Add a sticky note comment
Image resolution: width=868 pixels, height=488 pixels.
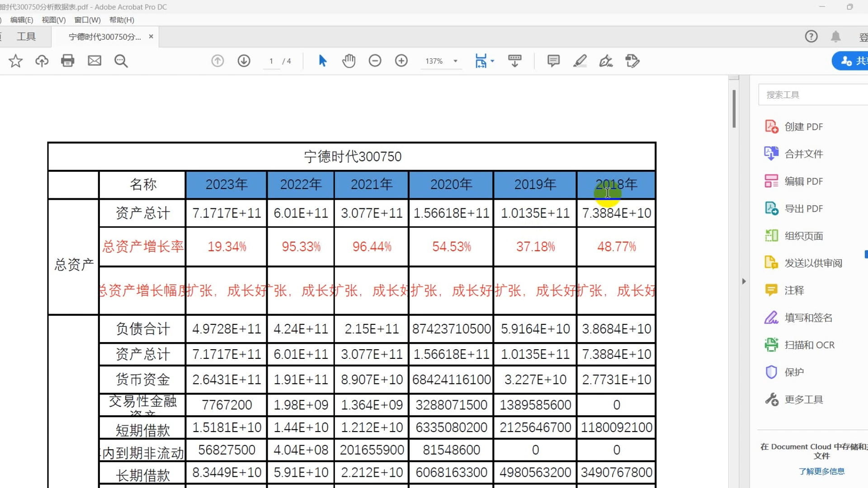[553, 61]
